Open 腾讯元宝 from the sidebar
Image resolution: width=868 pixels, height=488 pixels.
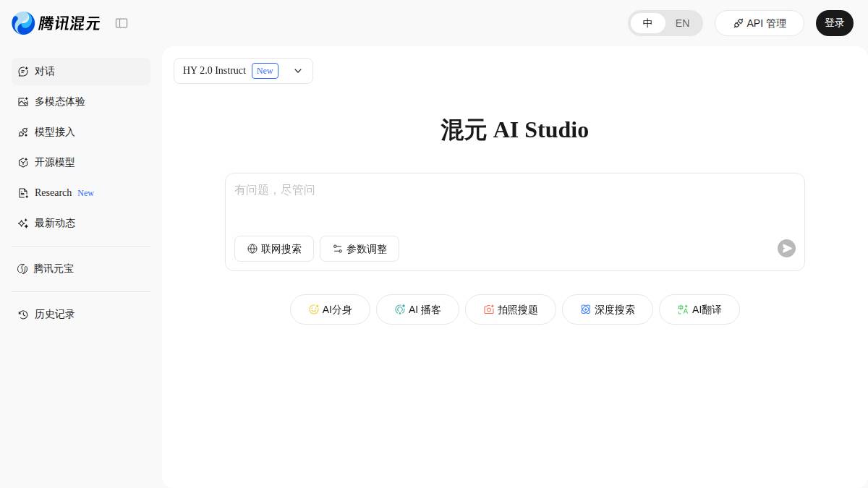point(54,268)
